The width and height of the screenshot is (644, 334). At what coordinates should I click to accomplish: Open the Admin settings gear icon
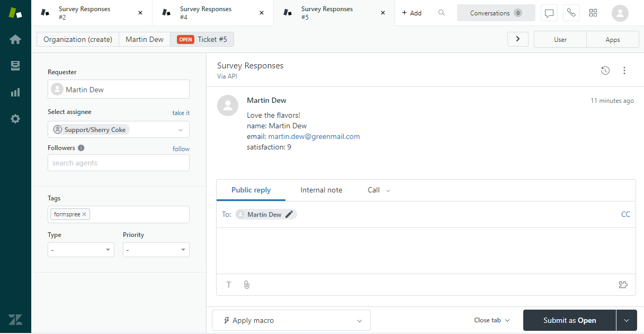tap(15, 118)
